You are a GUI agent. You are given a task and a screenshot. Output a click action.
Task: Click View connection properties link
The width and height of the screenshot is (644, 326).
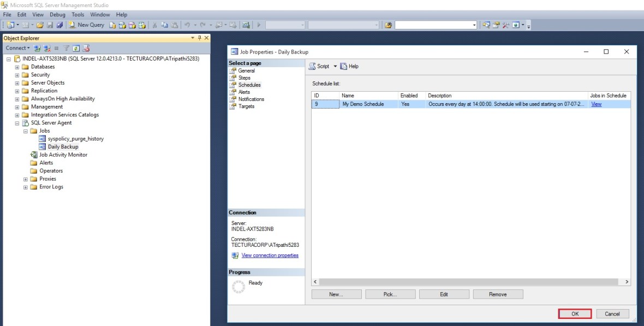(x=270, y=255)
